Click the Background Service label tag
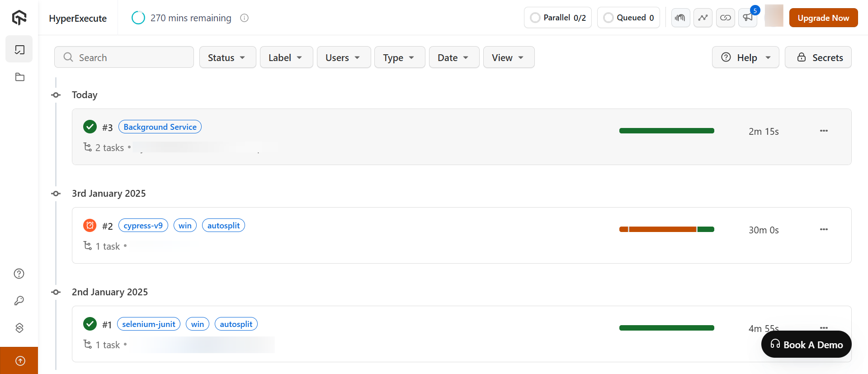The image size is (868, 374). (x=160, y=127)
